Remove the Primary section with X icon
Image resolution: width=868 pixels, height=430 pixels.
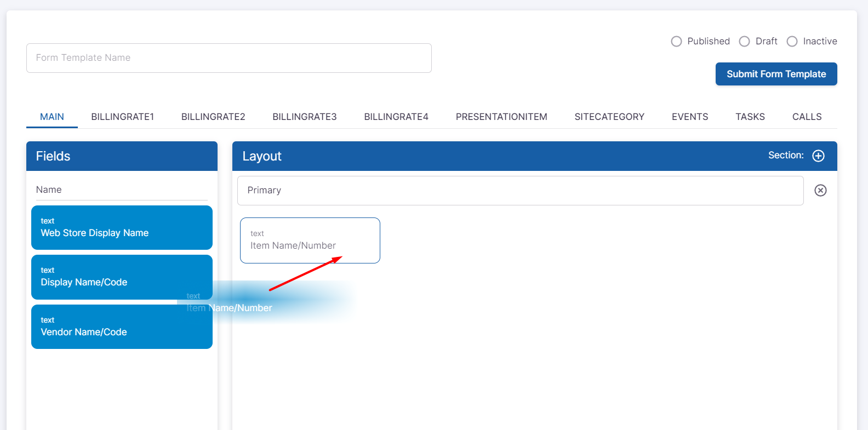click(820, 190)
